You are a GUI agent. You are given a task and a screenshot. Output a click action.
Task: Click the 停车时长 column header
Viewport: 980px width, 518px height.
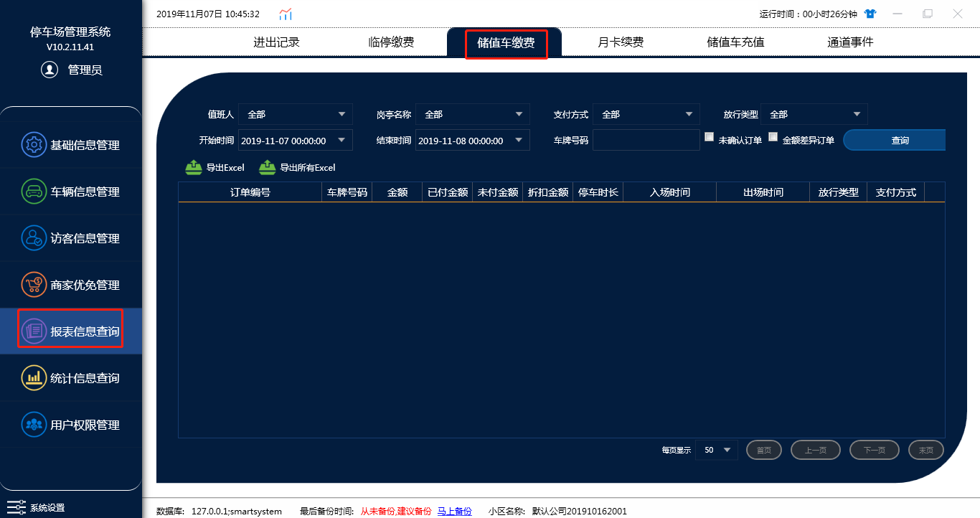(x=598, y=192)
